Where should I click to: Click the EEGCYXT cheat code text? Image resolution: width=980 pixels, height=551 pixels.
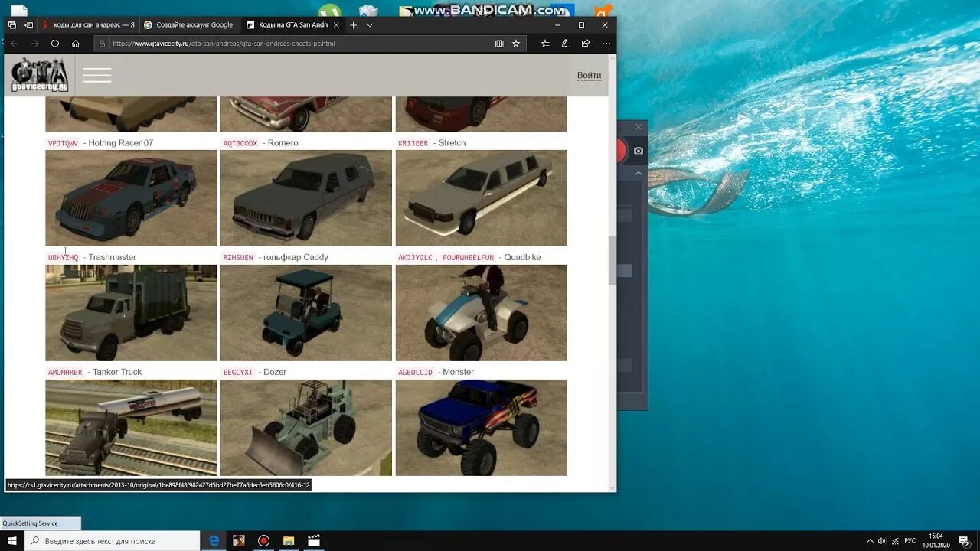pos(238,373)
